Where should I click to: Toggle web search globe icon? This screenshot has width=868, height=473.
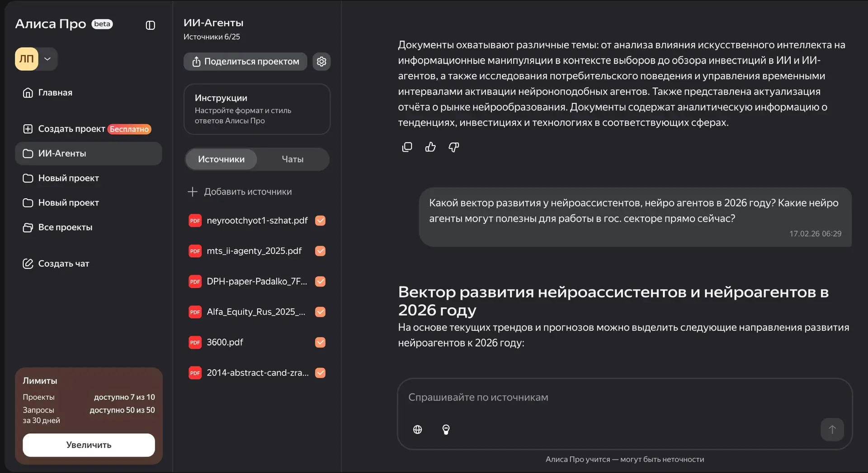418,430
